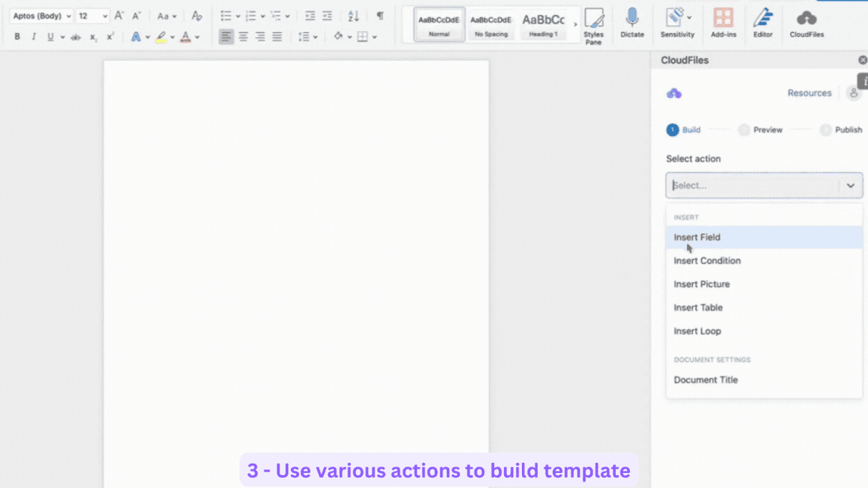The width and height of the screenshot is (868, 488).
Task: Align text right
Action: 260,36
